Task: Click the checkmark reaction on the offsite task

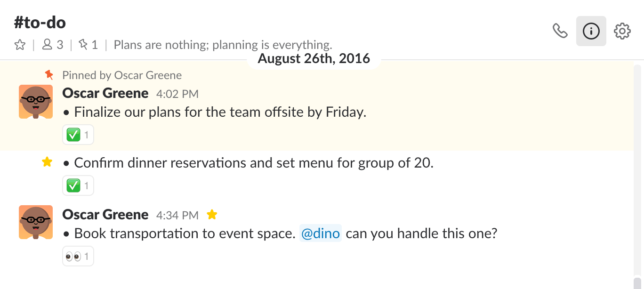Action: point(78,134)
